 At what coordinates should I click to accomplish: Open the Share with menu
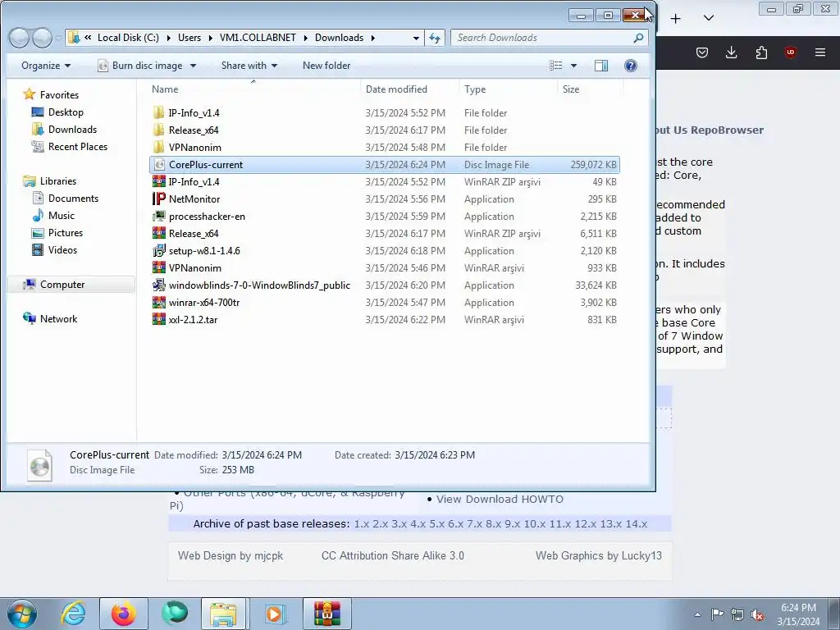click(249, 66)
